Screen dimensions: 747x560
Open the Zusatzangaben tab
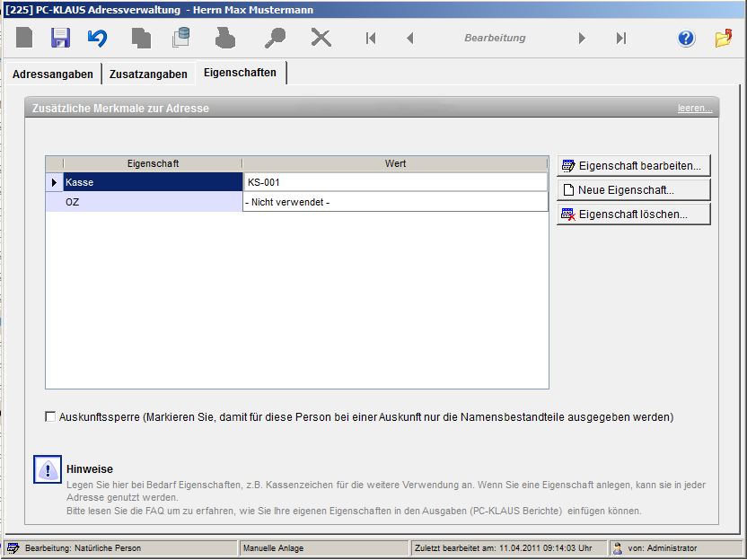(148, 74)
